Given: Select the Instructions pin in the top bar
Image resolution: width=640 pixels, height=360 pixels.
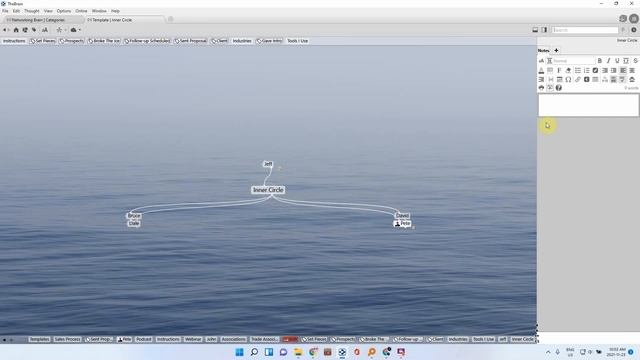Looking at the screenshot, I should 14,41.
